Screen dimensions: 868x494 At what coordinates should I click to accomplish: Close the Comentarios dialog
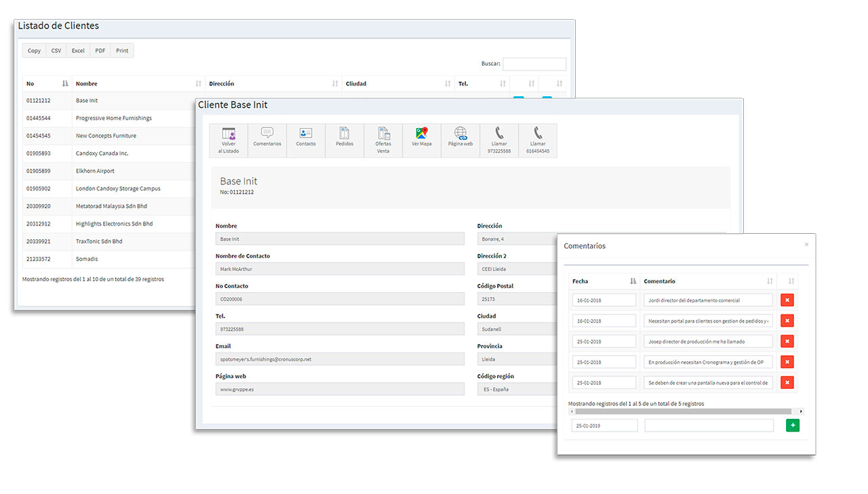(806, 245)
